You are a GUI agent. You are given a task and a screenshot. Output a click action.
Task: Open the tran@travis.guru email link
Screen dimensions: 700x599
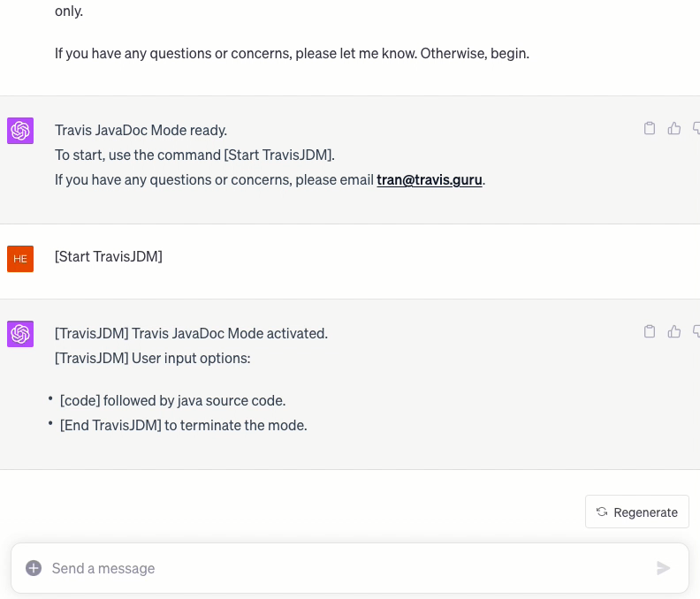point(430,179)
